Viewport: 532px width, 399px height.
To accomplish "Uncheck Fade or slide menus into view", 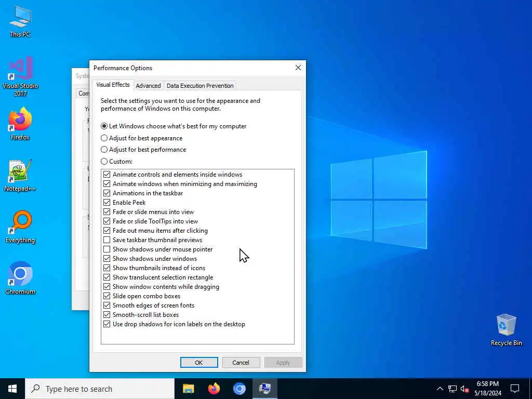I will (107, 212).
